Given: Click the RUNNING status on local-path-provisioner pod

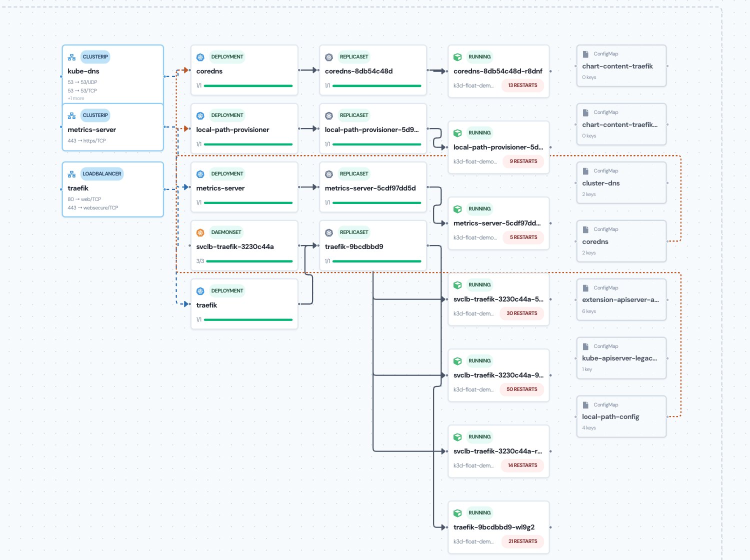Looking at the screenshot, I should click(479, 133).
